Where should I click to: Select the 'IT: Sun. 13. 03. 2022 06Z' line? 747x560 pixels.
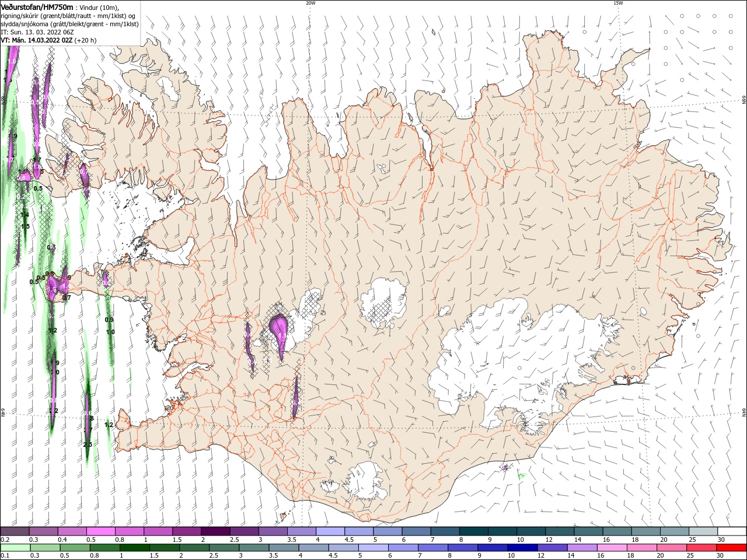click(x=37, y=32)
